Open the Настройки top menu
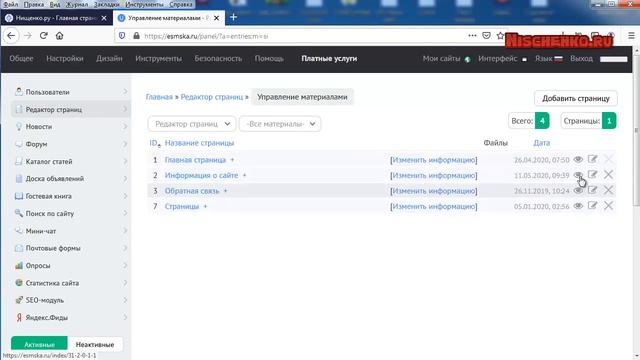 (x=65, y=59)
